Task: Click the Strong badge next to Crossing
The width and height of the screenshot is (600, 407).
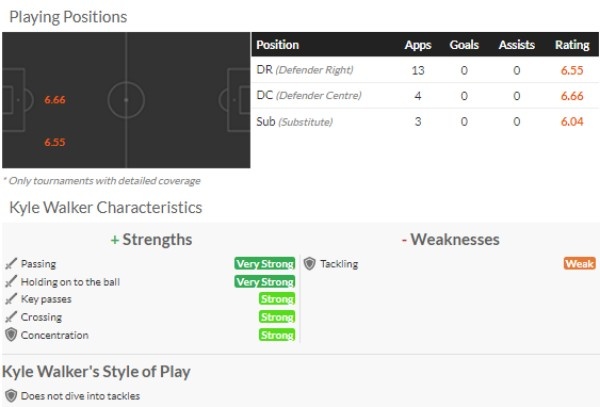Action: pos(277,318)
